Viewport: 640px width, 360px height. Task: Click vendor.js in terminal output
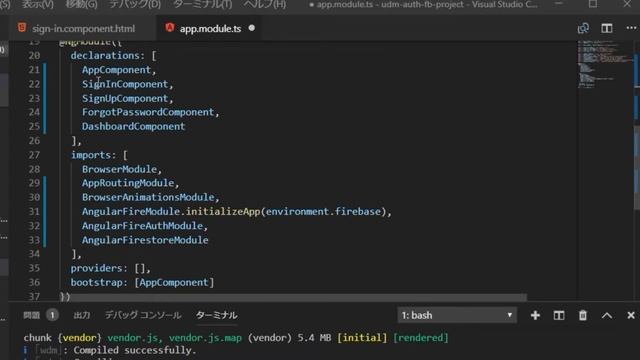click(x=133, y=338)
